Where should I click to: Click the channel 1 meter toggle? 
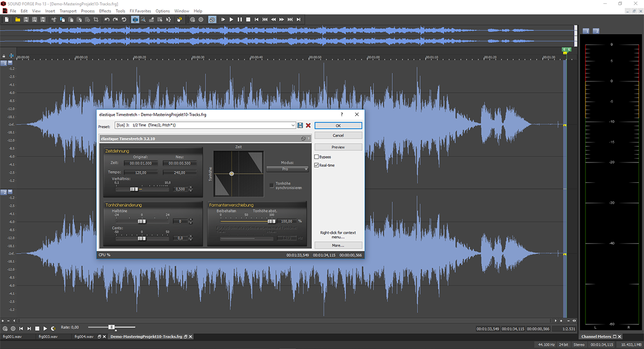click(x=587, y=31)
